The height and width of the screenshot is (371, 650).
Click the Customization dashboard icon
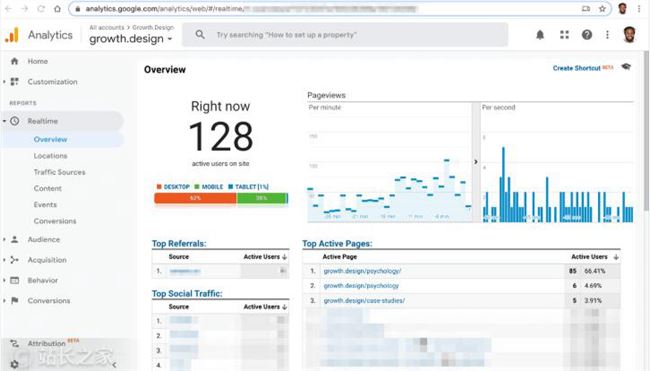coord(15,82)
